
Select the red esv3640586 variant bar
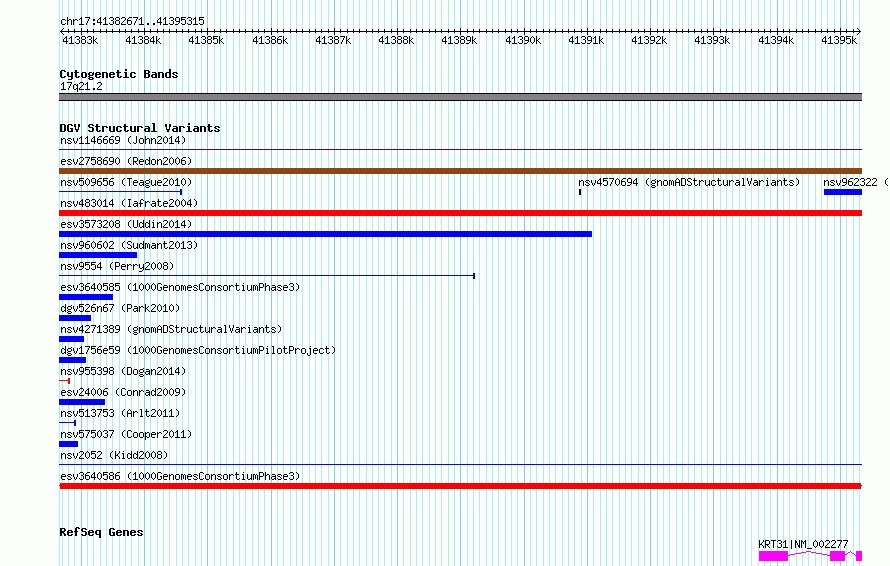tap(460, 486)
